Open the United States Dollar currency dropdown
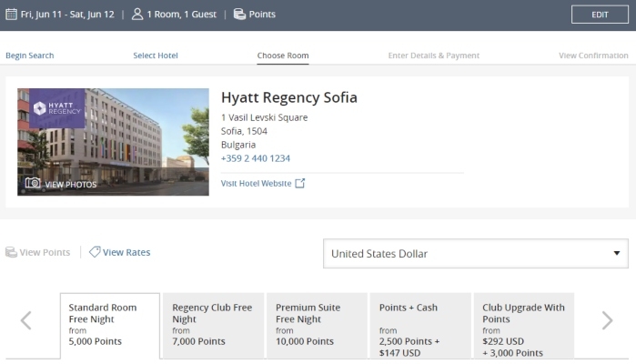Image resolution: width=636 pixels, height=364 pixels. coord(476,254)
